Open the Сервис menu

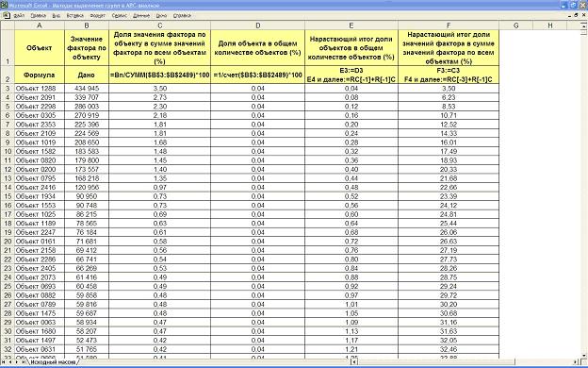[x=120, y=16]
